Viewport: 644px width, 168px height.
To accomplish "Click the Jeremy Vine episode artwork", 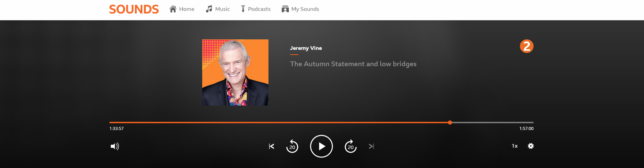I will click(235, 72).
